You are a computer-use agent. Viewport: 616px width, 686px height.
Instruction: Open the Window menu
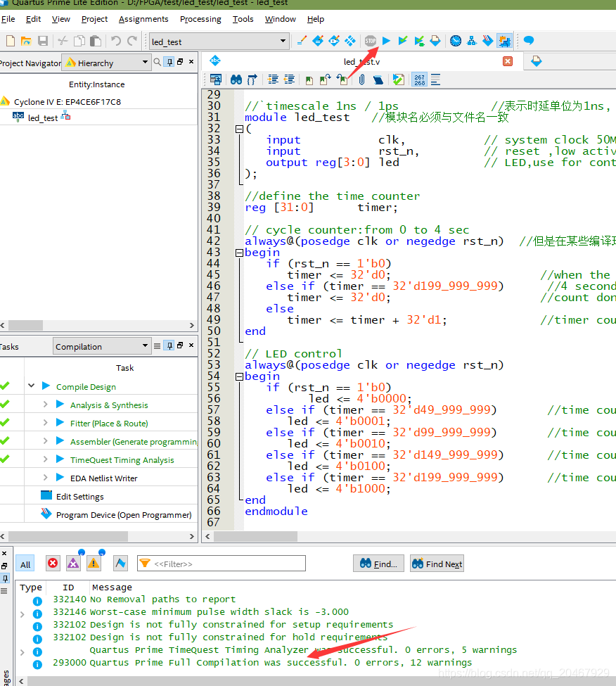pyautogui.click(x=281, y=19)
